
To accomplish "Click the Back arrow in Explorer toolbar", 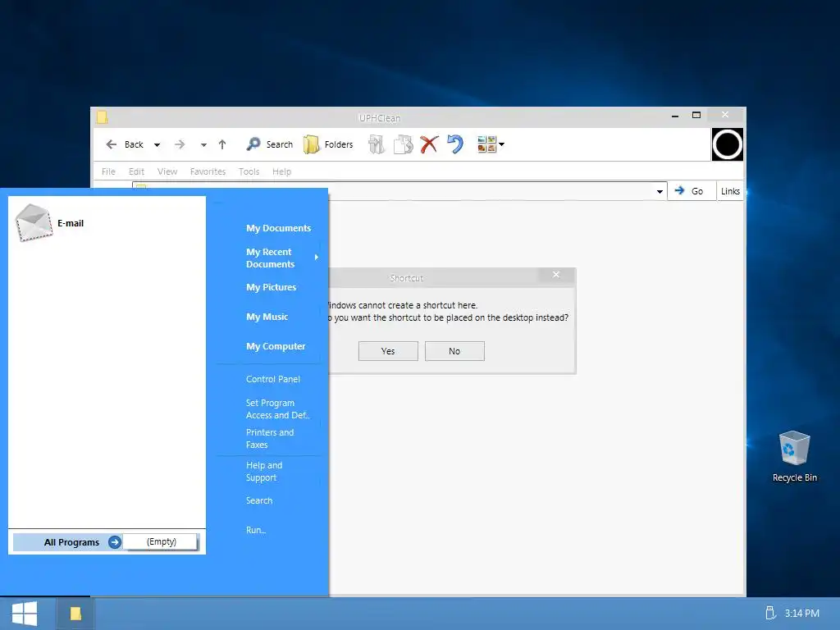I will (x=125, y=144).
